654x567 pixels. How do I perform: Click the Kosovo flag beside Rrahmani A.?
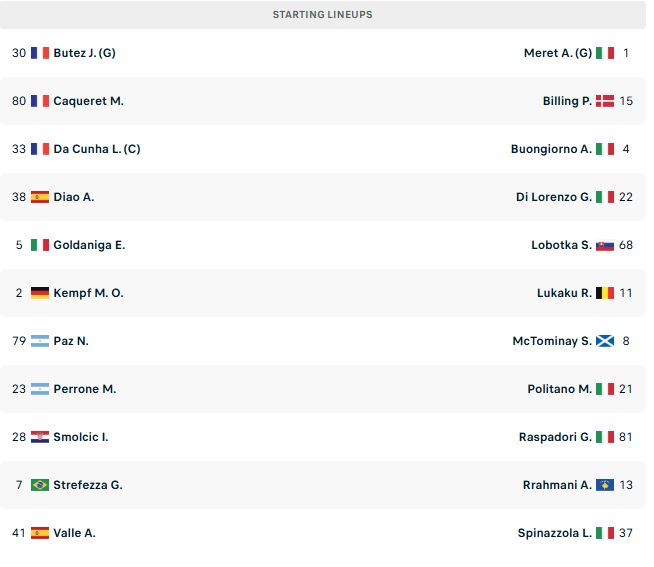[605, 485]
